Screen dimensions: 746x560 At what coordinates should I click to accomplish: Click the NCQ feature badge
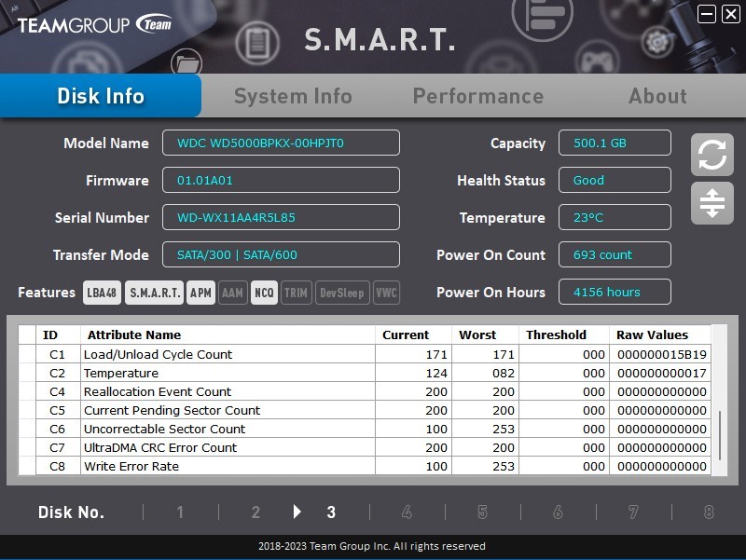tap(264, 293)
